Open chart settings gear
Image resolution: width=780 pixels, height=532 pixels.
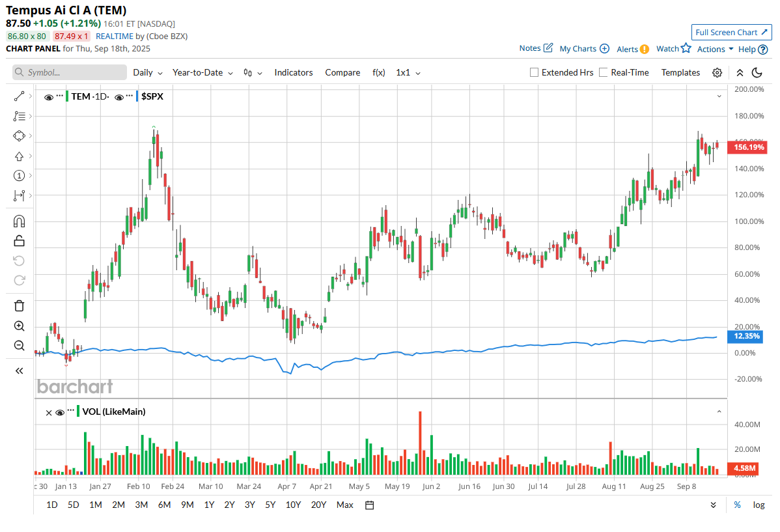[717, 73]
